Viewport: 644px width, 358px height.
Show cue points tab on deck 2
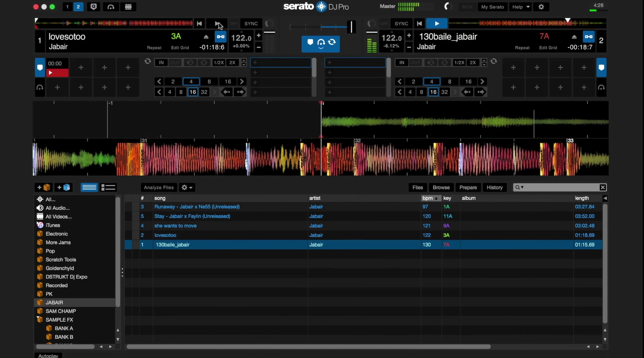point(601,67)
